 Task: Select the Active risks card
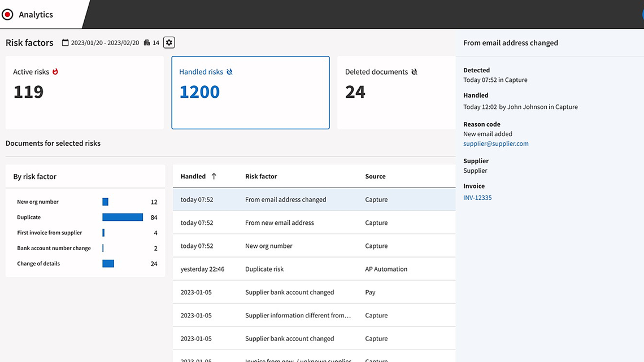pyautogui.click(x=84, y=93)
